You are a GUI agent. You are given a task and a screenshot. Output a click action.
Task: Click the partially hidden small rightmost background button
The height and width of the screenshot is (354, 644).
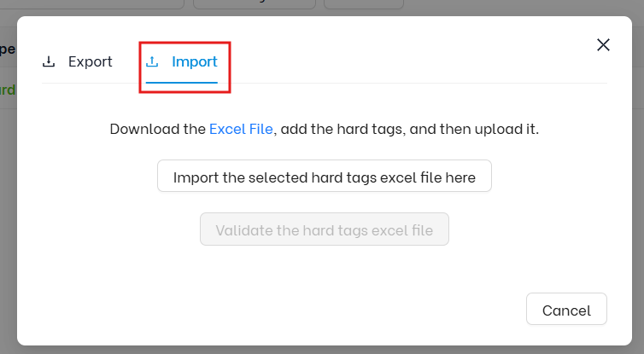(x=364, y=4)
